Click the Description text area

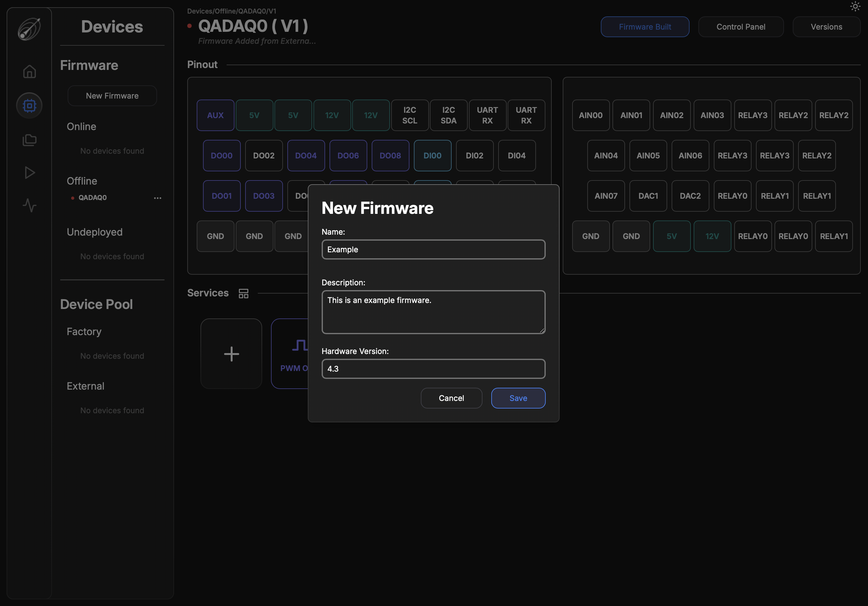(x=433, y=312)
